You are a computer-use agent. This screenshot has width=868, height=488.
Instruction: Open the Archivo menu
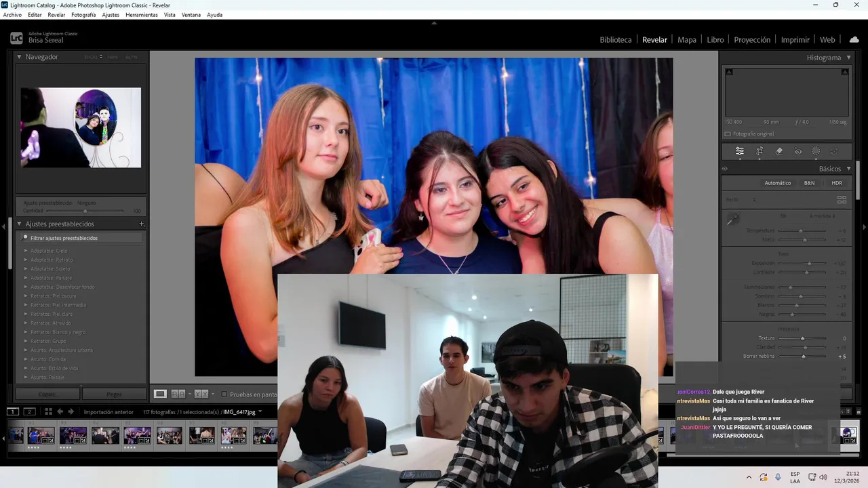point(12,14)
